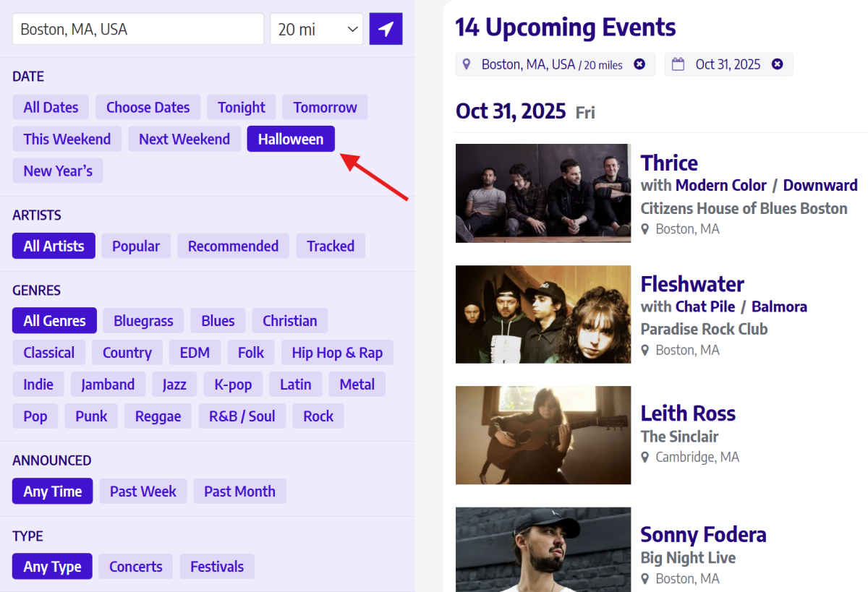The height and width of the screenshot is (592, 868).
Task: Click Paradise Rock Club venue text
Action: 704,329
